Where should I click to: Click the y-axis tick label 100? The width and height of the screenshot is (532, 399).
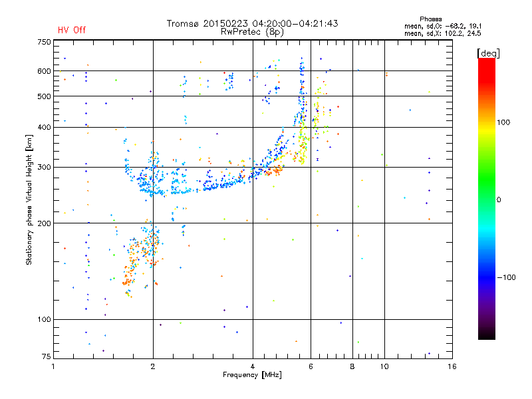pos(44,320)
